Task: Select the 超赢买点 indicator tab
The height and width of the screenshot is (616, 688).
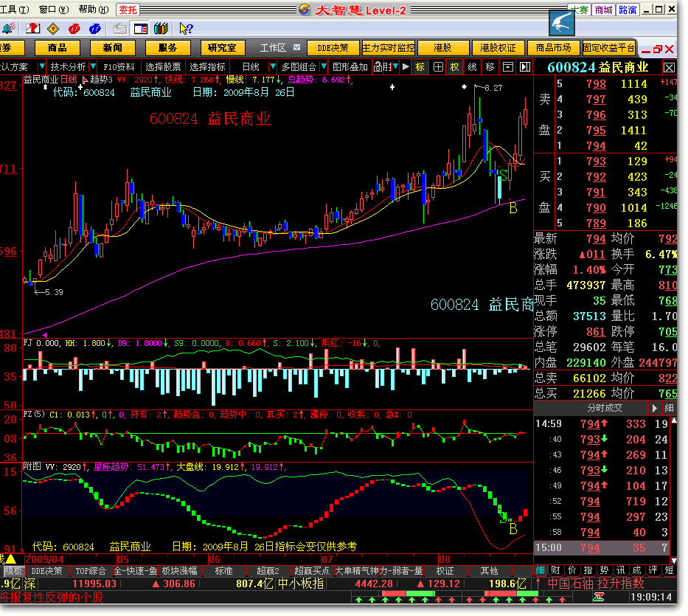Action: [x=312, y=571]
